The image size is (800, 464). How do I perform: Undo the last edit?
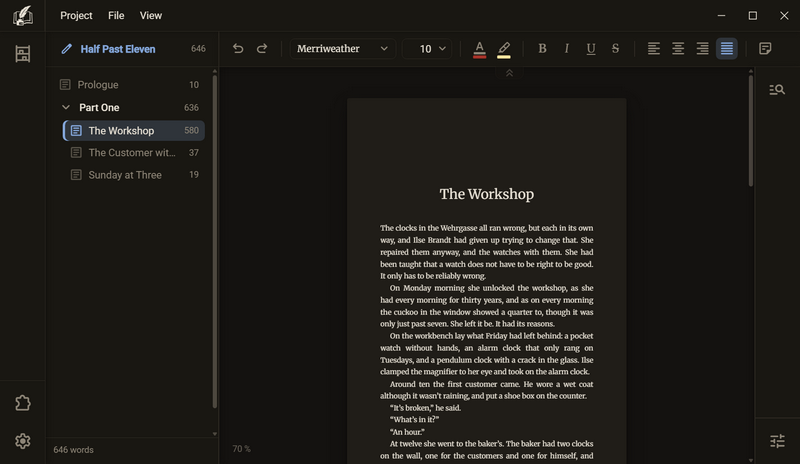(x=238, y=48)
